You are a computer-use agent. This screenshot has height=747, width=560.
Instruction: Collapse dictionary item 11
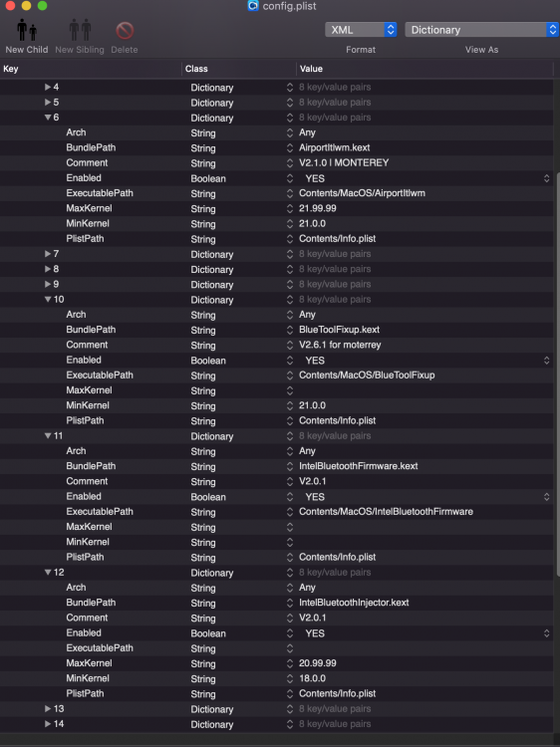click(48, 436)
